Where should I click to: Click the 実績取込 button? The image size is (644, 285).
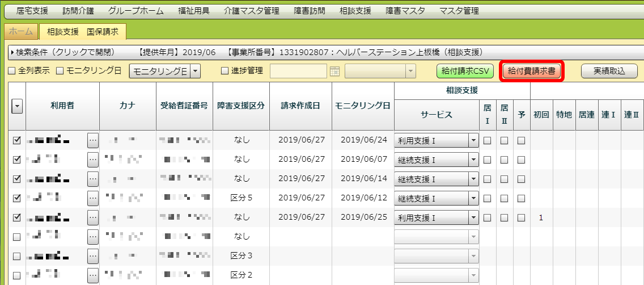point(609,71)
